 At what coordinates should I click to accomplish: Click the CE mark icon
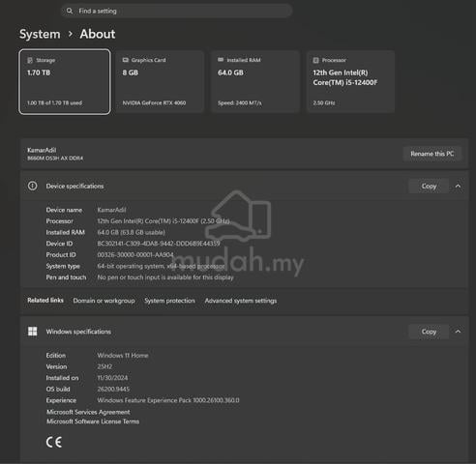(x=54, y=442)
